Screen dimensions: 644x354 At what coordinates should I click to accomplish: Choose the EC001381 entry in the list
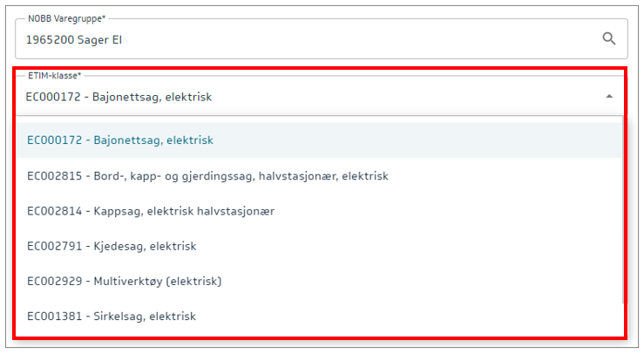[x=54, y=316]
